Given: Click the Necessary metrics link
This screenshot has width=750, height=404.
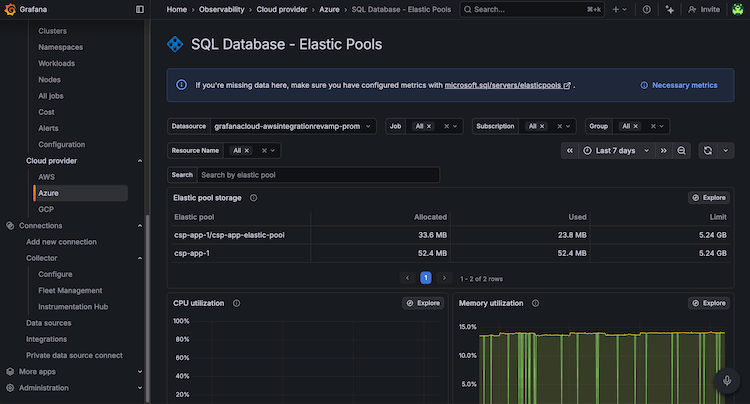Looking at the screenshot, I should coord(684,86).
